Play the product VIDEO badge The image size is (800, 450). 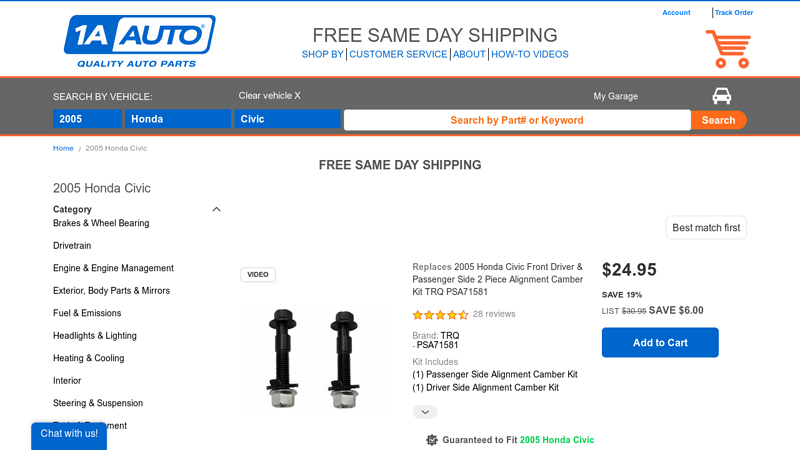pos(258,275)
